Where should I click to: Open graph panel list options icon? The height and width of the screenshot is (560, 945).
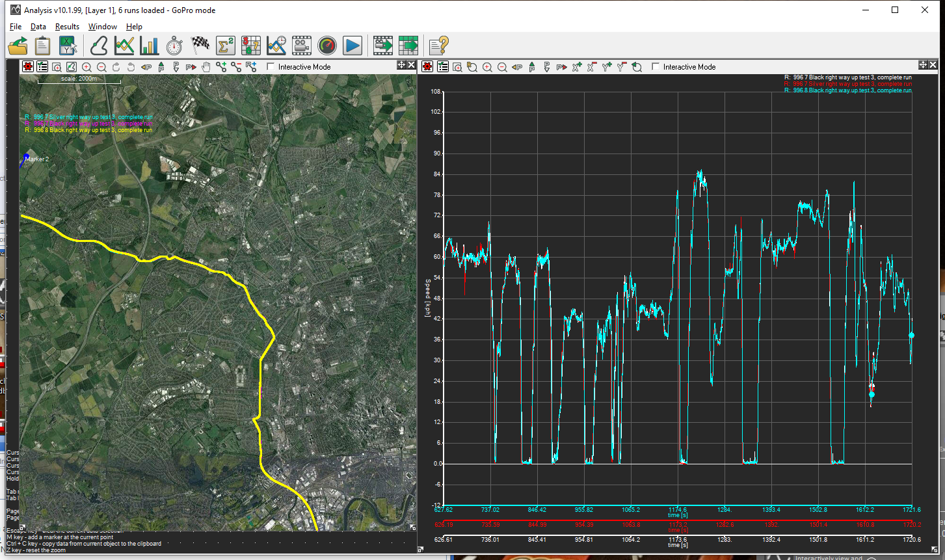(443, 66)
